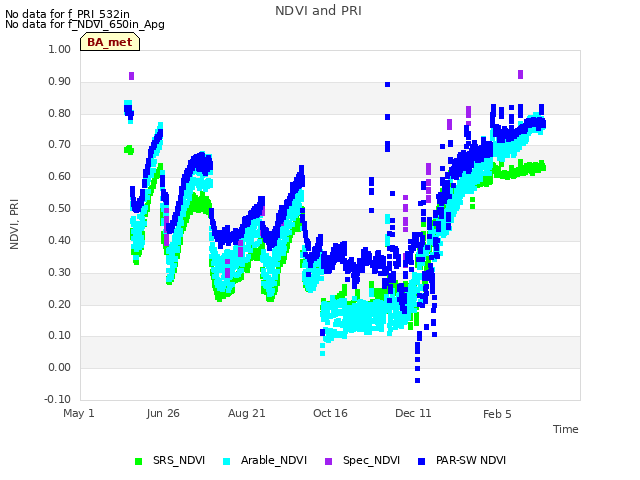Click the Oct 16 x-axis tick label
This screenshot has height=480, width=640.
[330, 413]
